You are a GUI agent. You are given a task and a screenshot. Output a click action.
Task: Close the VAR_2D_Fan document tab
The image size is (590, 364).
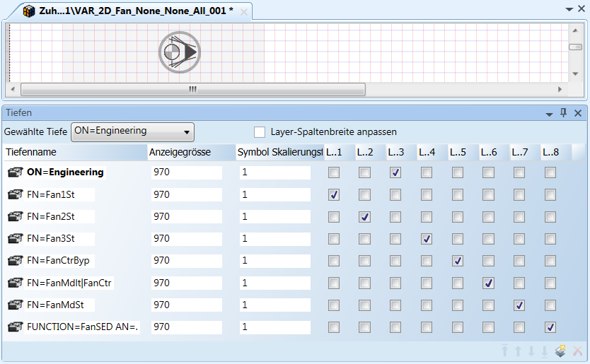pyautogui.click(x=244, y=12)
